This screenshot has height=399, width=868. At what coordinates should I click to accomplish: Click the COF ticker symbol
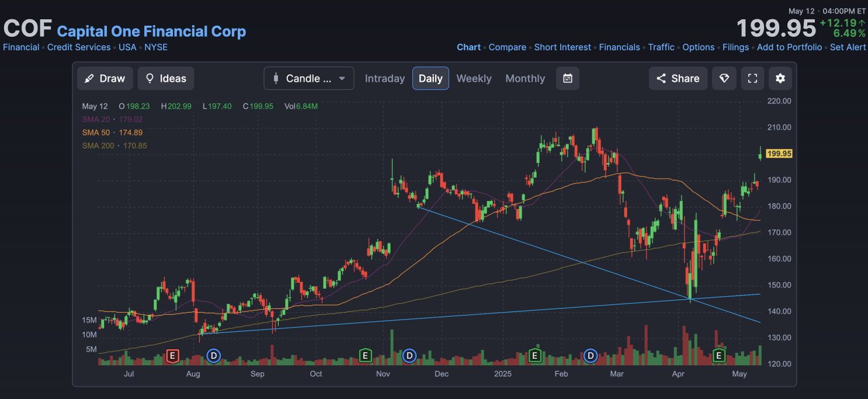[x=27, y=29]
